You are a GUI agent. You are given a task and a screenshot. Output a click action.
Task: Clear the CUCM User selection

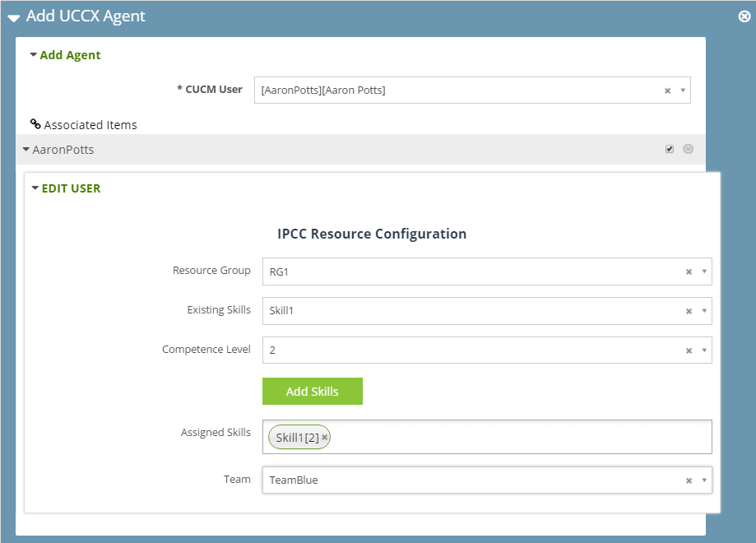click(x=667, y=90)
